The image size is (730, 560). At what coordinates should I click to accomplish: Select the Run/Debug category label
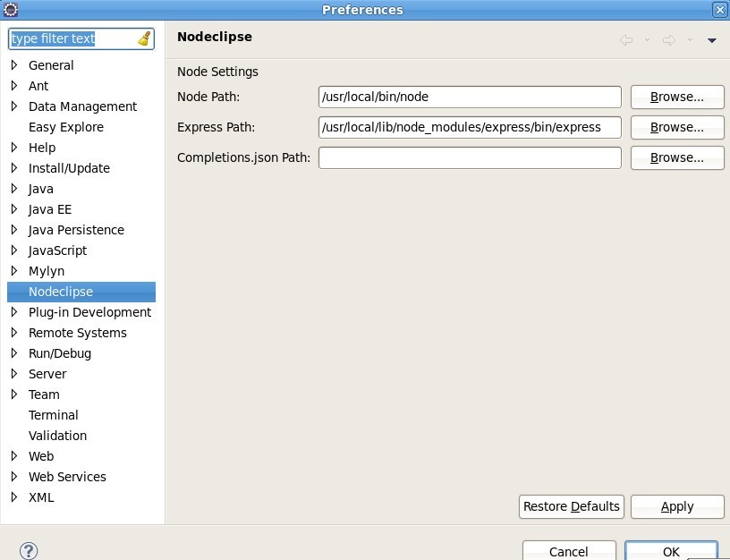pyautogui.click(x=60, y=353)
